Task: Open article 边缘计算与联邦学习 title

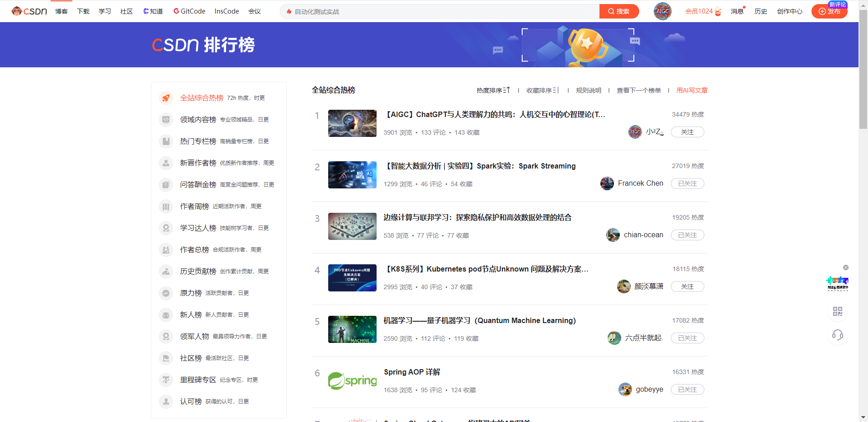Action: pos(477,217)
